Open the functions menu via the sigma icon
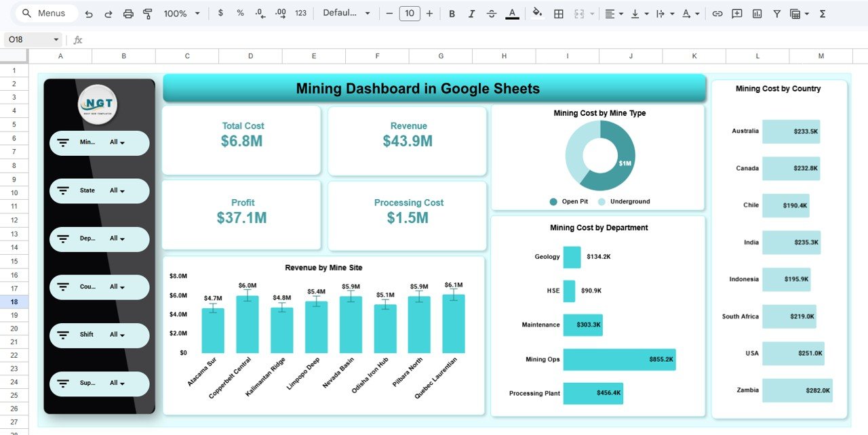 [x=821, y=13]
